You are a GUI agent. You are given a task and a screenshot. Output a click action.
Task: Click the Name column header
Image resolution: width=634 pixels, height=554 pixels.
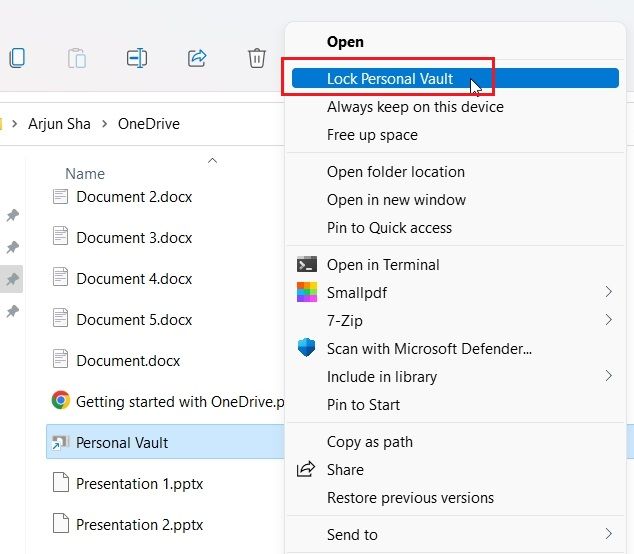tap(85, 173)
